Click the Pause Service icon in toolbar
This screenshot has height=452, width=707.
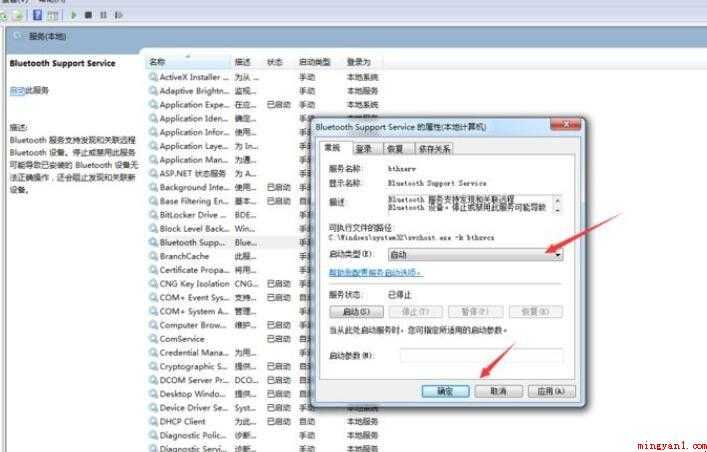(103, 15)
